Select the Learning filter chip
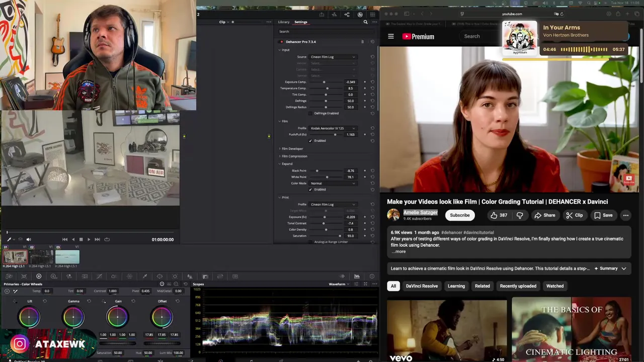This screenshot has height=362, width=644. tap(456, 286)
